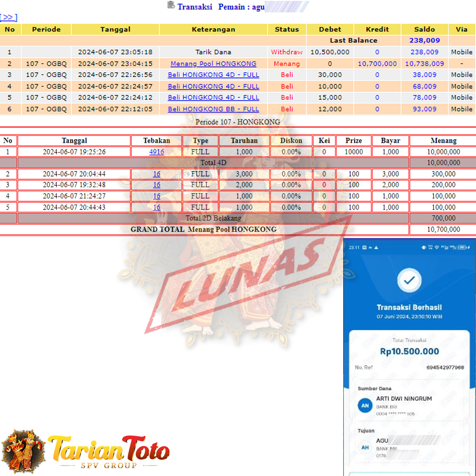
Task: Click the blue checkmark success icon
Action: pos(409,281)
